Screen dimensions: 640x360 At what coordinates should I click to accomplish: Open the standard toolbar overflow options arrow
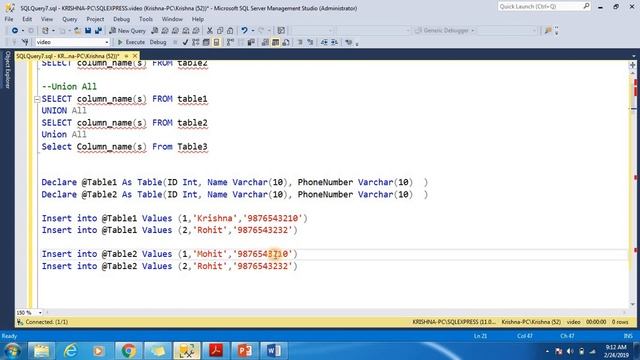(x=556, y=31)
